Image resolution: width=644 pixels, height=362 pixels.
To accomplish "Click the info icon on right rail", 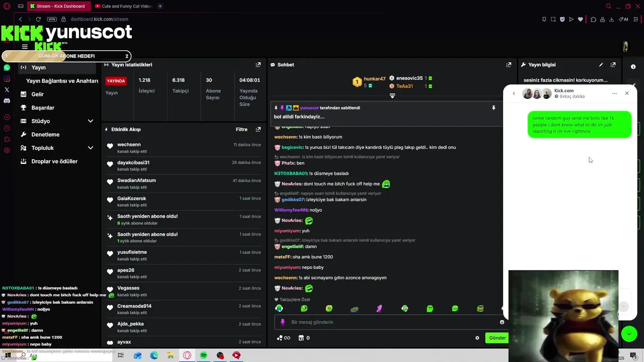I will (x=633, y=67).
